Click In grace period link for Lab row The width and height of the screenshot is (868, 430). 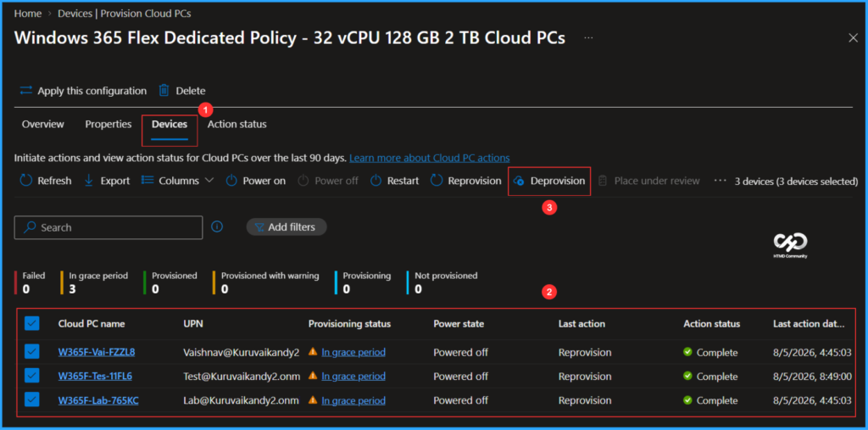click(x=353, y=400)
